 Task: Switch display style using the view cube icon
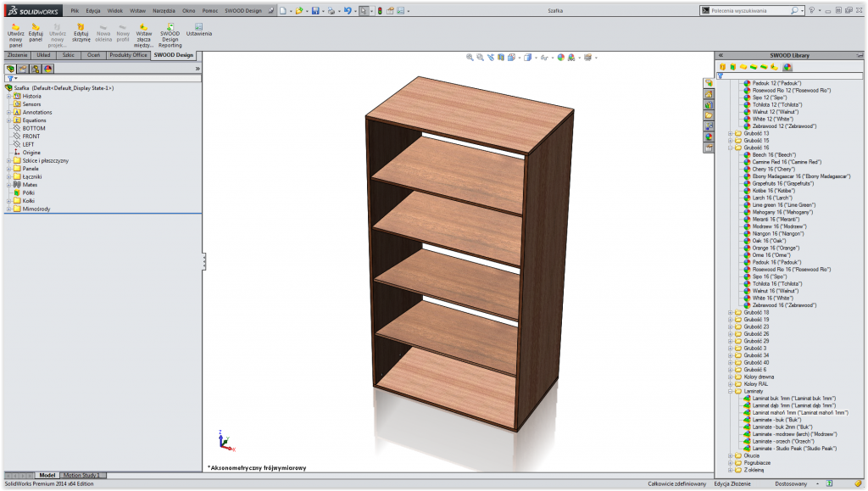(x=528, y=56)
